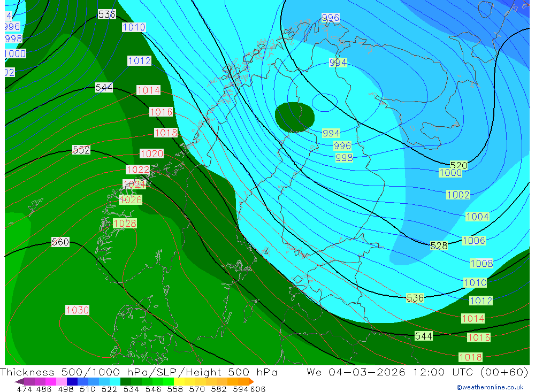Viewport: 535px width, 392px height.
Task: Click the forecast date 04-03-2026 text
Action: (x=366, y=372)
